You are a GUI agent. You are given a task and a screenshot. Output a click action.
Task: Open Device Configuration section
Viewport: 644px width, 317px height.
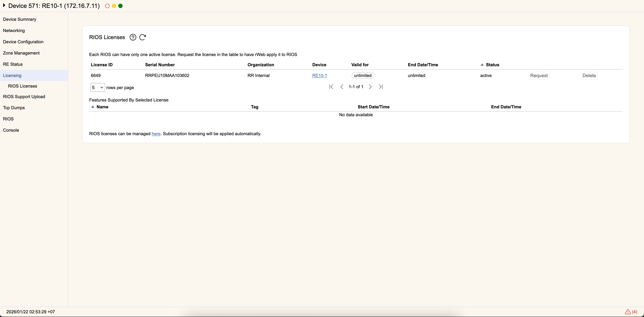23,42
